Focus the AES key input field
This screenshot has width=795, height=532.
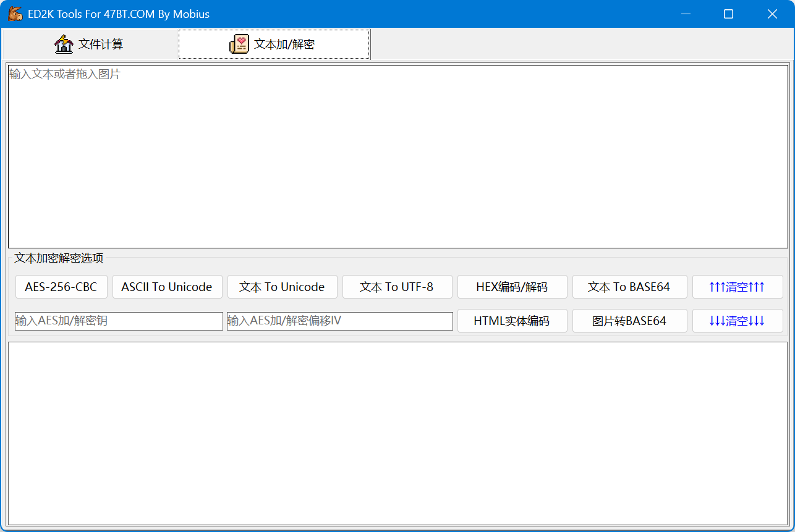119,321
